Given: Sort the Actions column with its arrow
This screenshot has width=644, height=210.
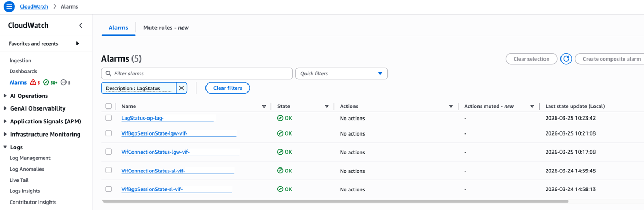Looking at the screenshot, I should [451, 106].
